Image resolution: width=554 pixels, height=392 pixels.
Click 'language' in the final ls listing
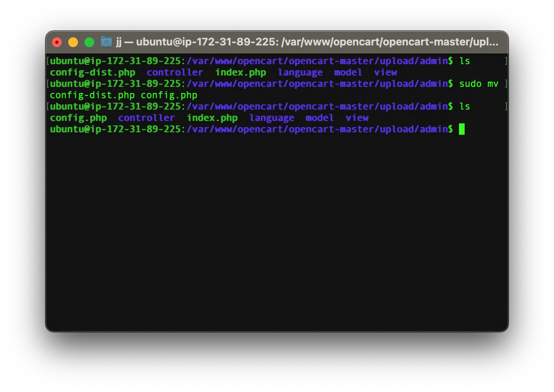272,118
